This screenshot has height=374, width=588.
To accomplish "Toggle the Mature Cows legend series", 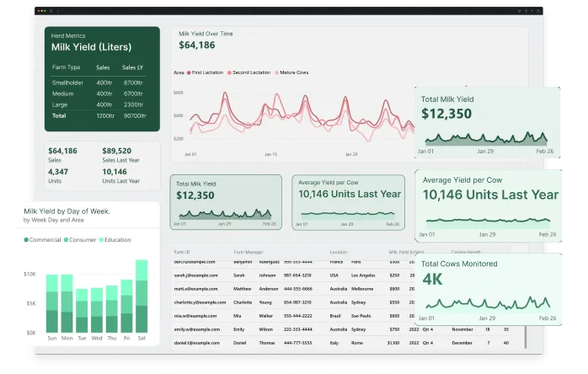I will (279, 72).
